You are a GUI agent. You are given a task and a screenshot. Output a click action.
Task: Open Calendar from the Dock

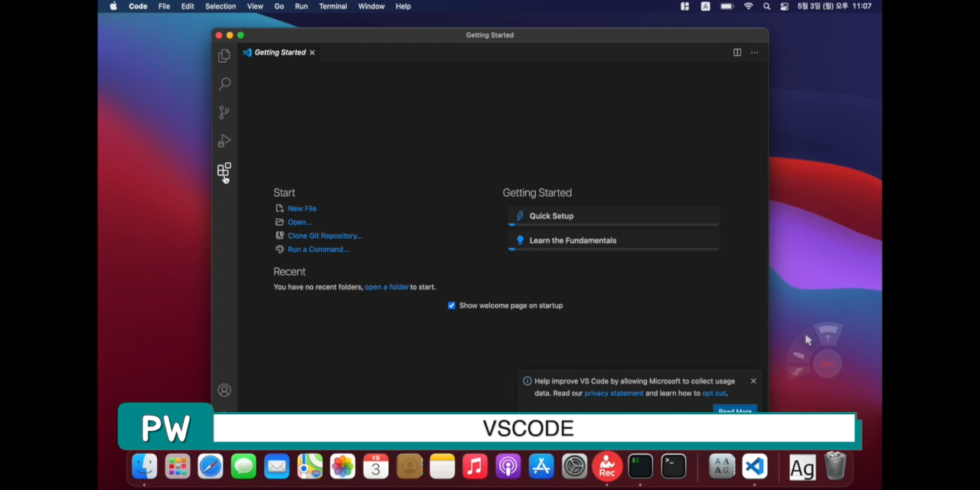(376, 466)
